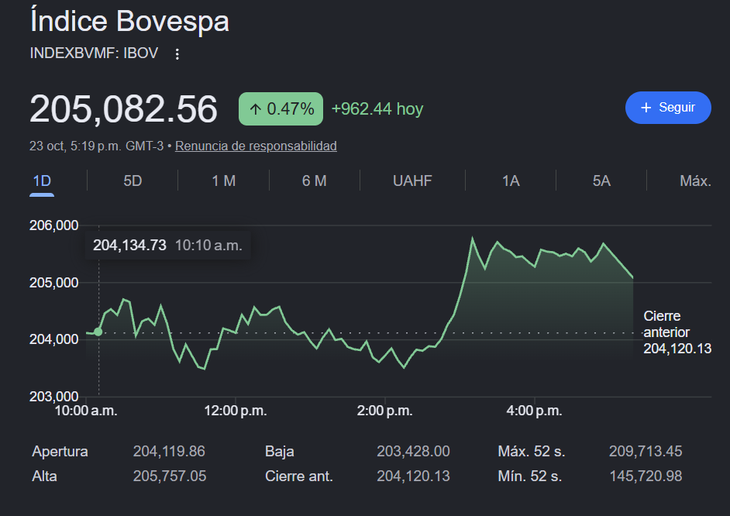
Task: Switch to the 1 M time range tab
Action: 223,181
